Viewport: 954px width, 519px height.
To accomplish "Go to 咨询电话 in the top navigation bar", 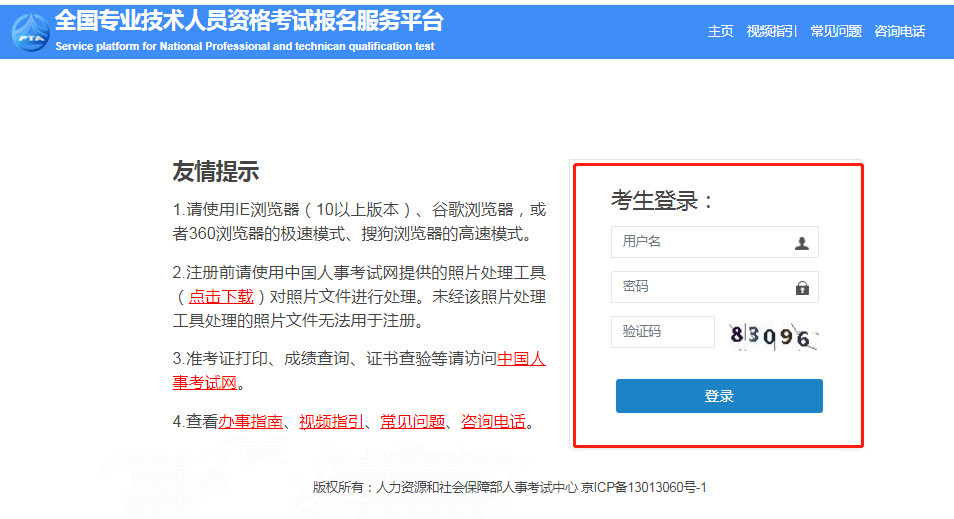I will 899,31.
